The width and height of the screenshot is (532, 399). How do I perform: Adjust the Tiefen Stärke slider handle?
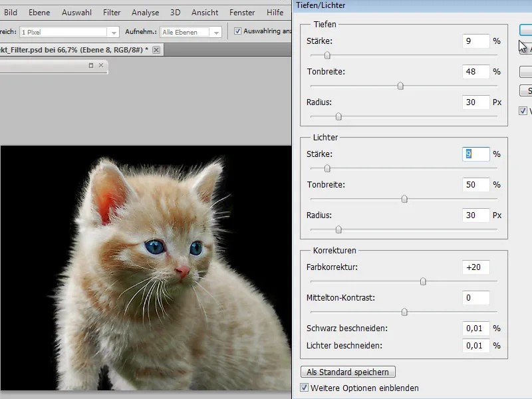pyautogui.click(x=327, y=55)
